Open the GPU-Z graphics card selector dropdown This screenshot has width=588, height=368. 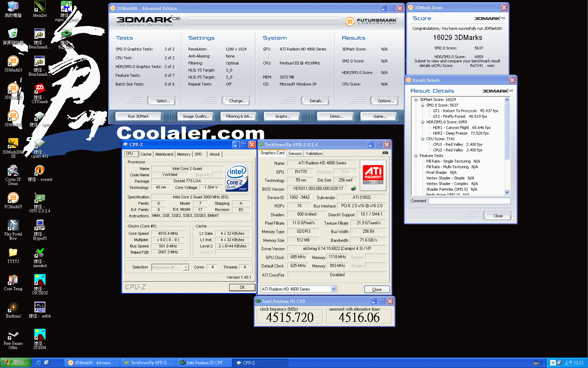coord(334,289)
